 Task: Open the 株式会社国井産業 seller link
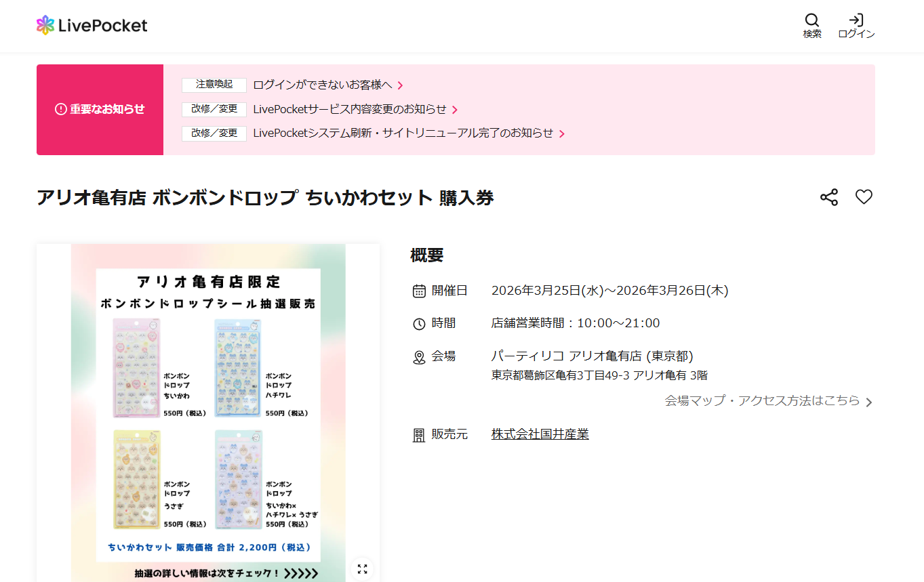pos(539,434)
